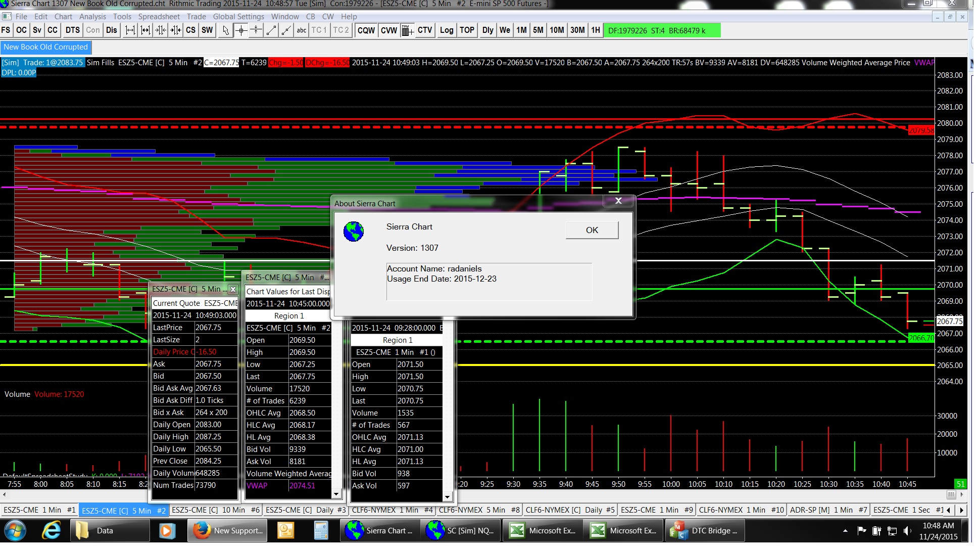This screenshot has width=980, height=548.
Task: Toggle CVW toolbar button
Action: (388, 30)
